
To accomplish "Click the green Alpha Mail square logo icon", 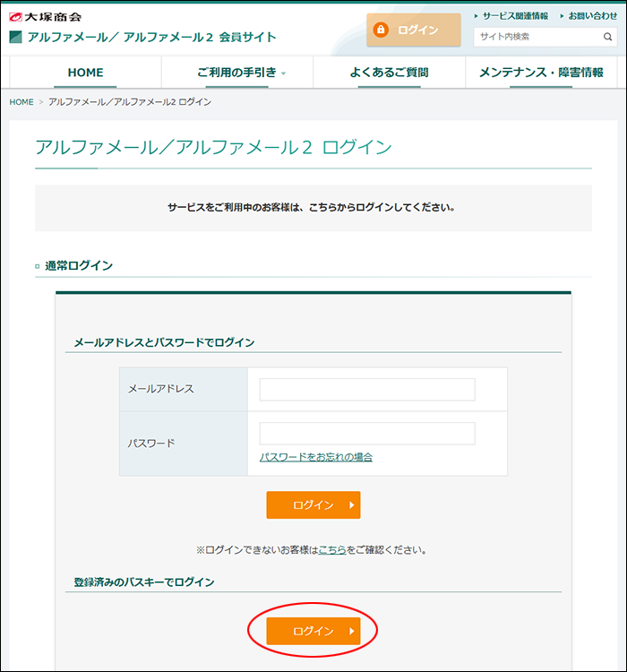I will click(x=15, y=37).
